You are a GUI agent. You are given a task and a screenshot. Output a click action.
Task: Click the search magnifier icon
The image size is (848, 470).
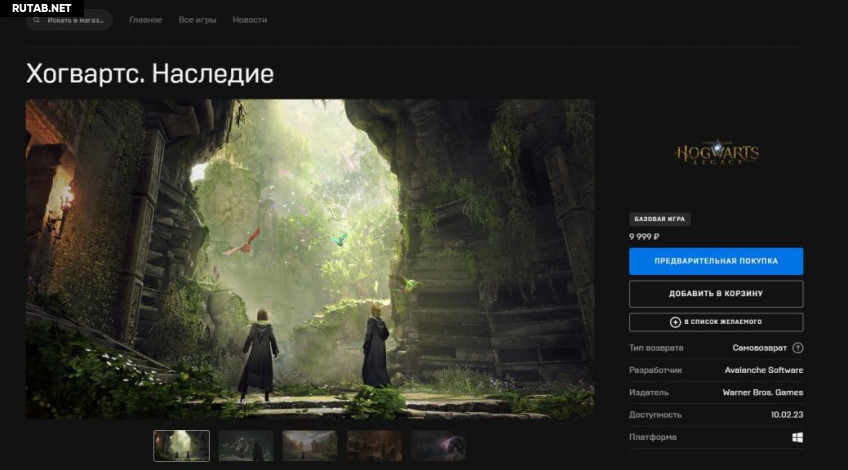coord(38,20)
